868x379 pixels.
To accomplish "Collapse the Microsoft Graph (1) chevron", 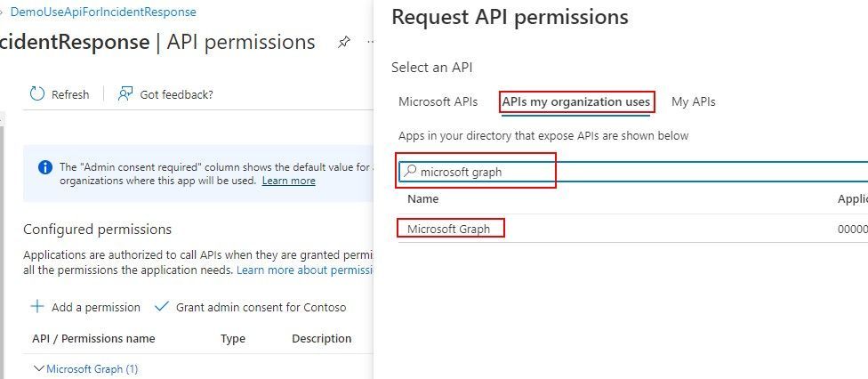I will click(39, 368).
